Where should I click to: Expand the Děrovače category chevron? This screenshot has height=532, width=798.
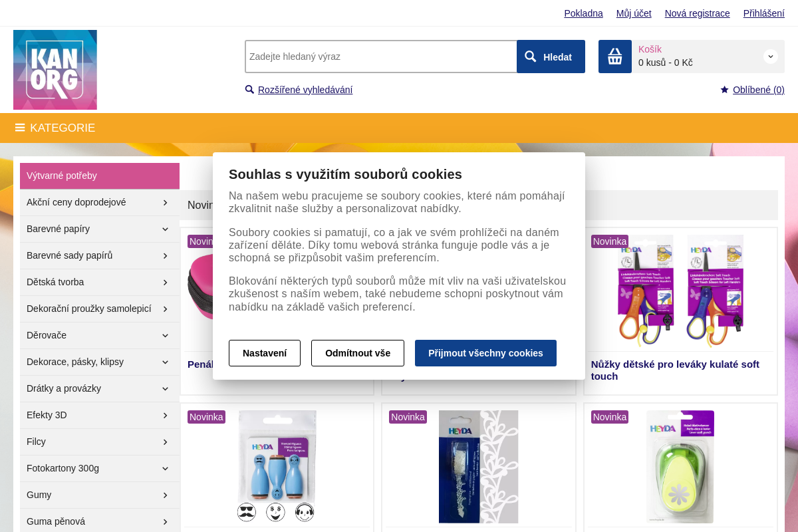[165, 335]
